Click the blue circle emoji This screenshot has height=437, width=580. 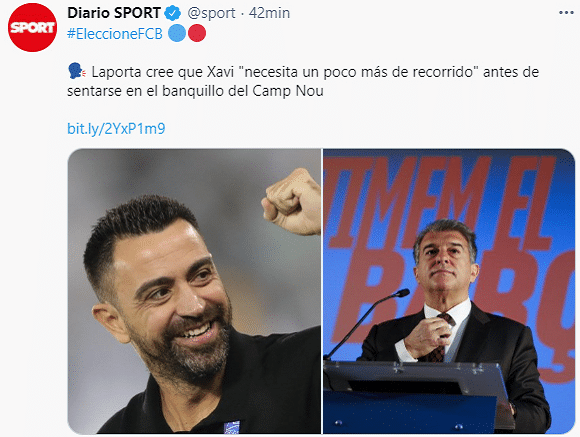pos(177,33)
